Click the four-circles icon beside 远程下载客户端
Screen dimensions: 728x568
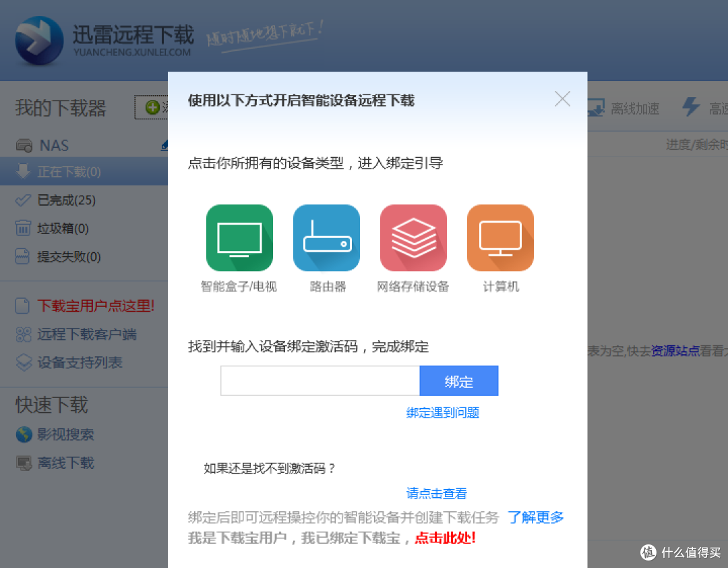[24, 334]
